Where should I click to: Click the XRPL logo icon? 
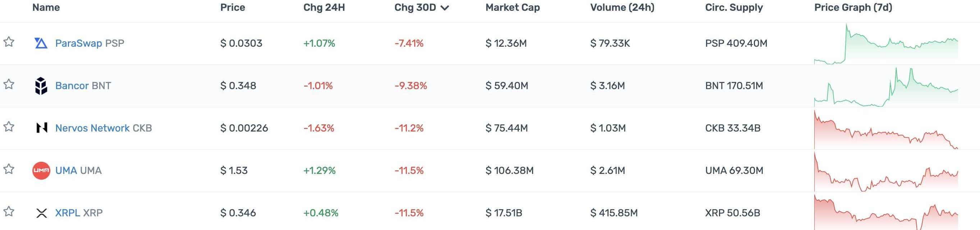[41, 213]
